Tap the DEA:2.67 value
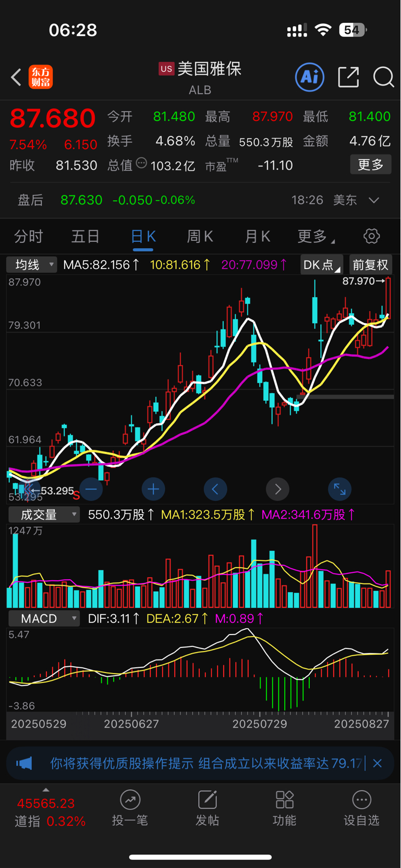Image resolution: width=401 pixels, height=868 pixels. tap(177, 619)
